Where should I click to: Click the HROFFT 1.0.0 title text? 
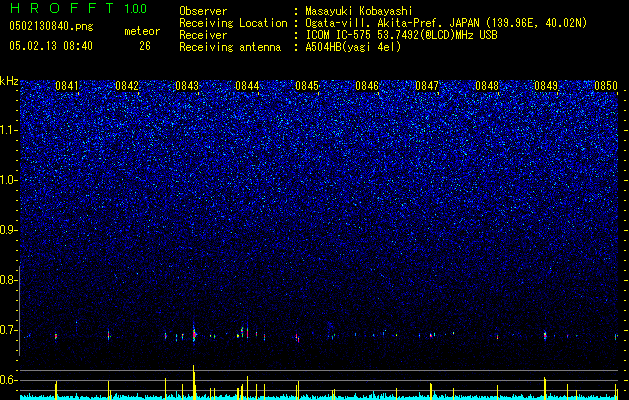point(78,8)
